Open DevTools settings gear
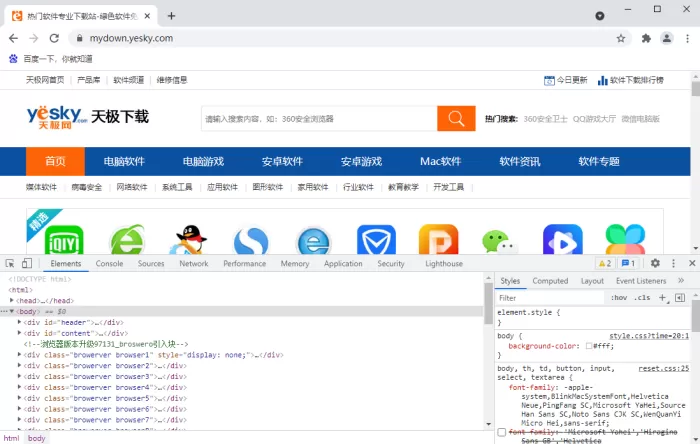The height and width of the screenshot is (444, 700). pyautogui.click(x=655, y=263)
